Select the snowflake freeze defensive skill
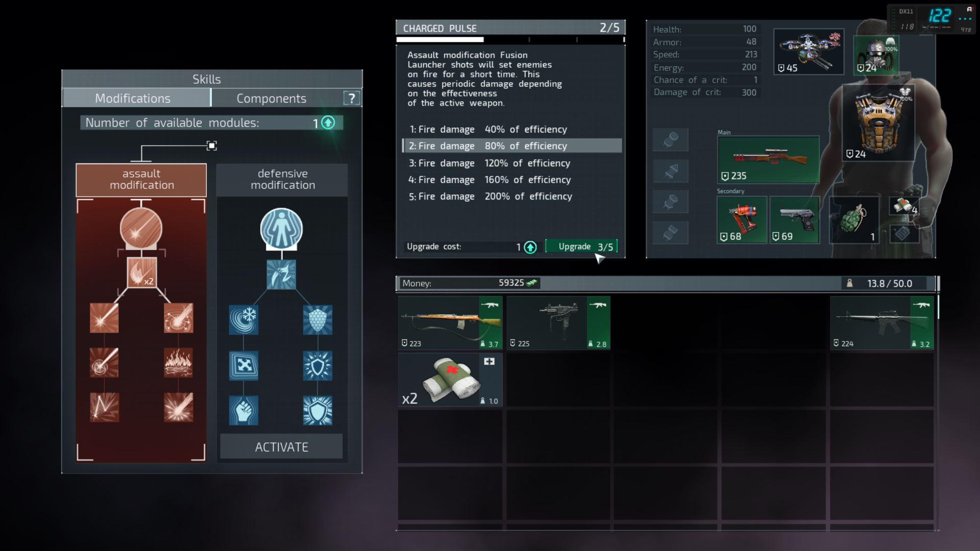The height and width of the screenshot is (551, 980). (243, 320)
